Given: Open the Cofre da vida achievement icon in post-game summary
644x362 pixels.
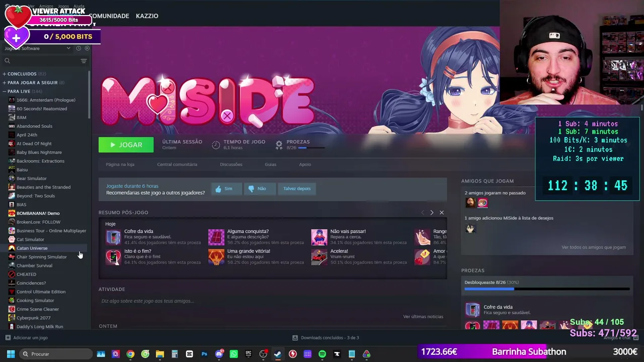Looking at the screenshot, I should tap(113, 237).
